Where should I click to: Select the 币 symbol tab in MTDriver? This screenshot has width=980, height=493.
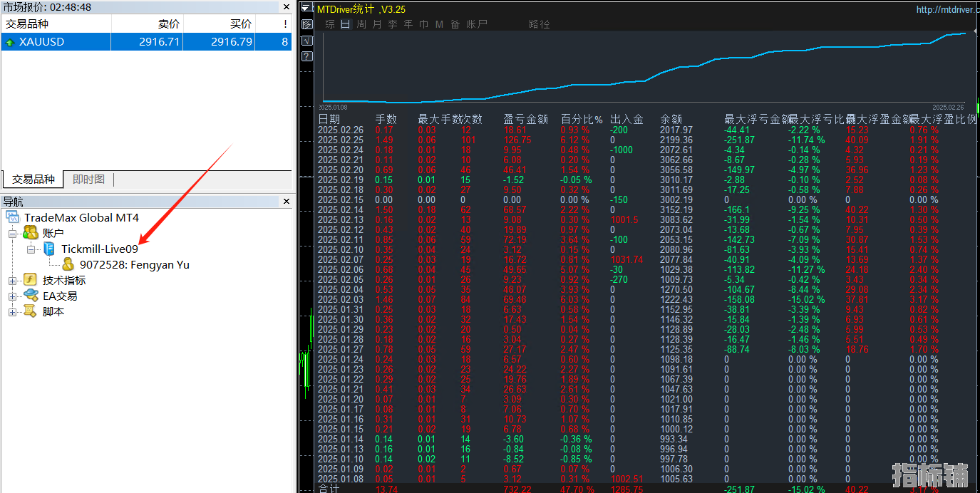424,24
